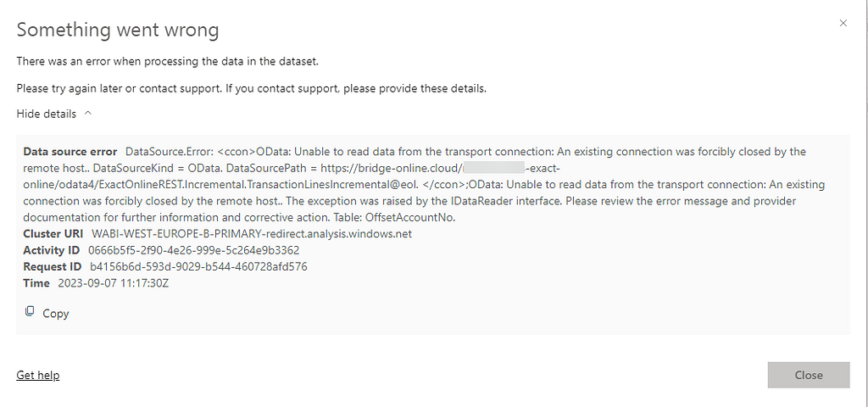
Task: Click the bold Time label
Action: (36, 282)
